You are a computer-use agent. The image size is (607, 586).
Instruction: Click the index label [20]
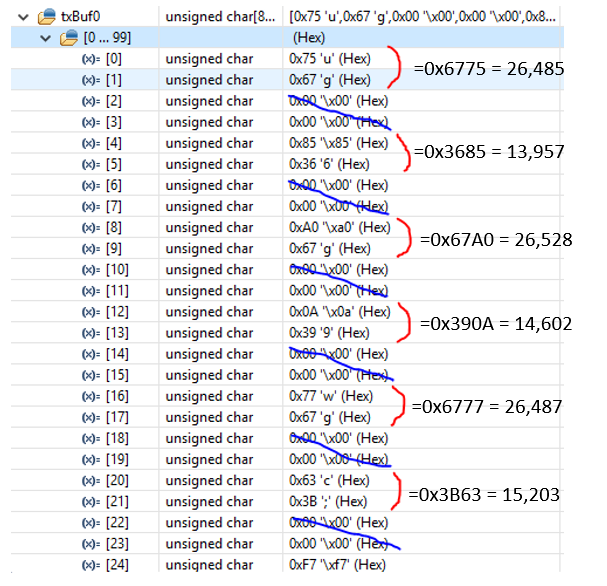coord(117,481)
